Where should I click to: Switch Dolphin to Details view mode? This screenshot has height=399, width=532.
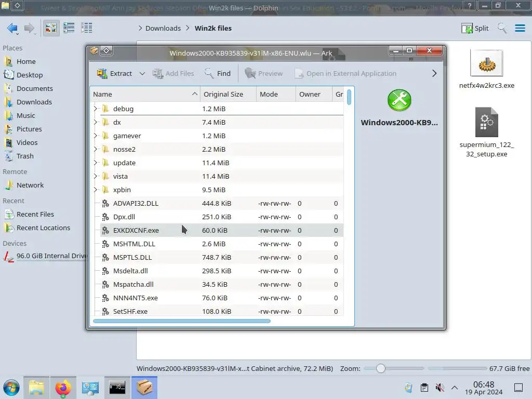coord(87,28)
